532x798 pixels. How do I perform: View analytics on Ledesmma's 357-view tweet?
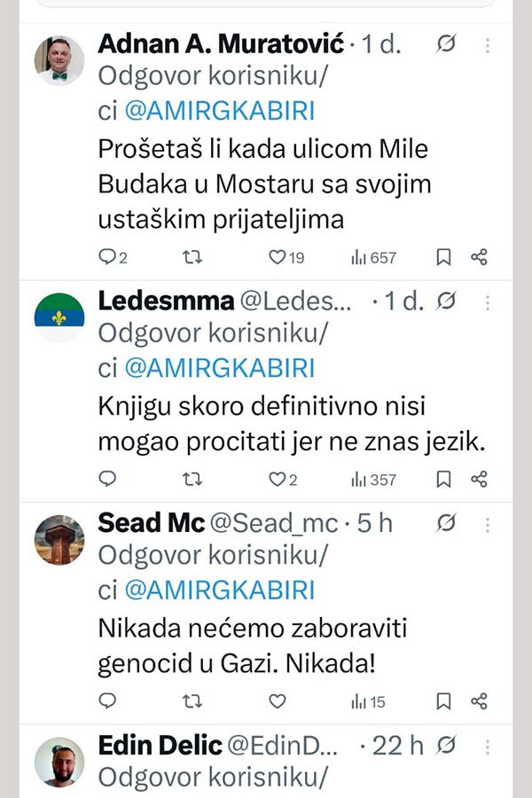point(373,479)
